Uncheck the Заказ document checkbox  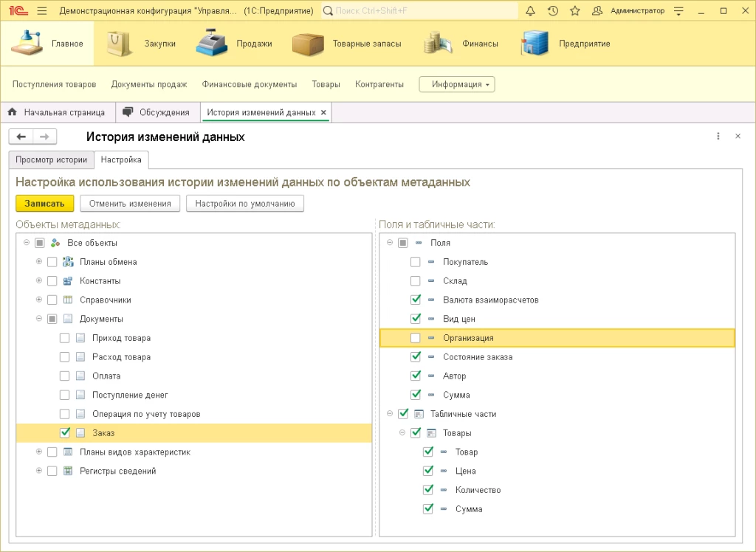pyautogui.click(x=65, y=433)
